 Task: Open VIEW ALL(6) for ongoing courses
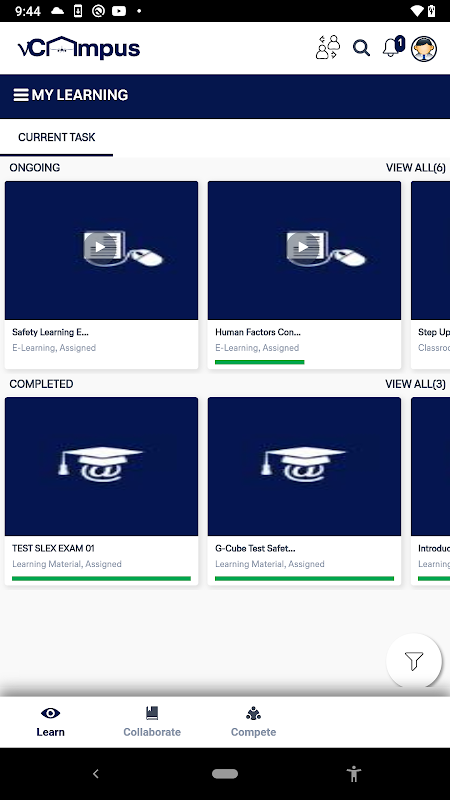[415, 168]
